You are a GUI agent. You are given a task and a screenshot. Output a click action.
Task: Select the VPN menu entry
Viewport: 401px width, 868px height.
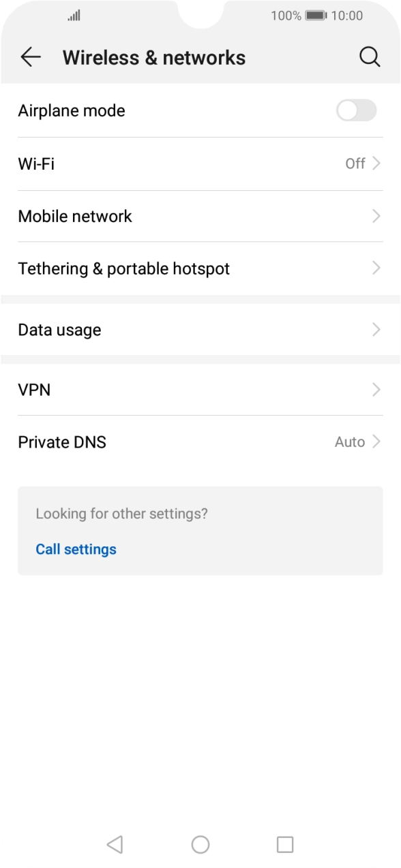point(200,389)
